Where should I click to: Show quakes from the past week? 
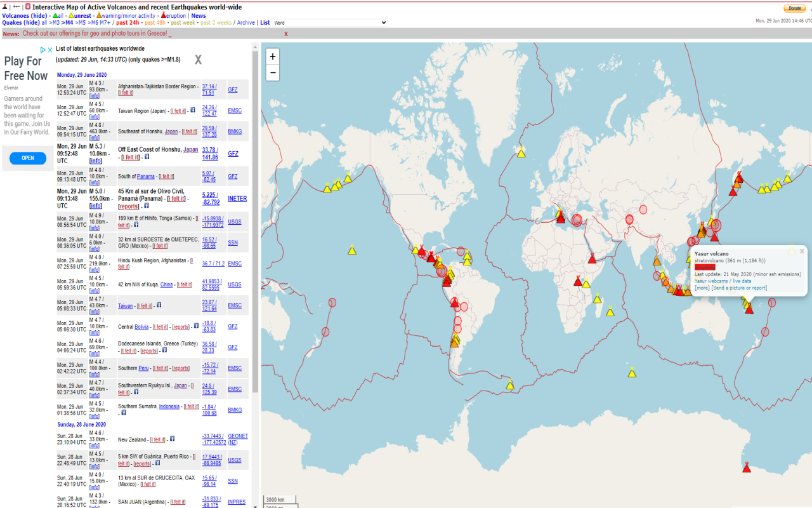click(x=183, y=23)
